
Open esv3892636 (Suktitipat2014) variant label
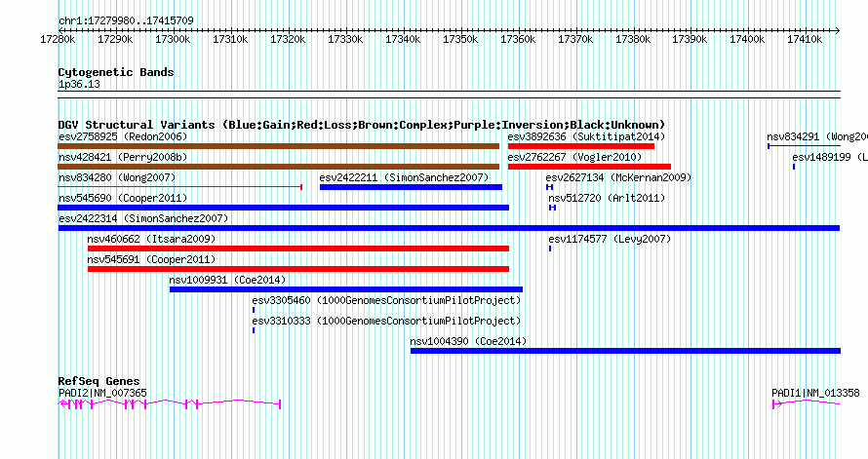tap(586, 136)
